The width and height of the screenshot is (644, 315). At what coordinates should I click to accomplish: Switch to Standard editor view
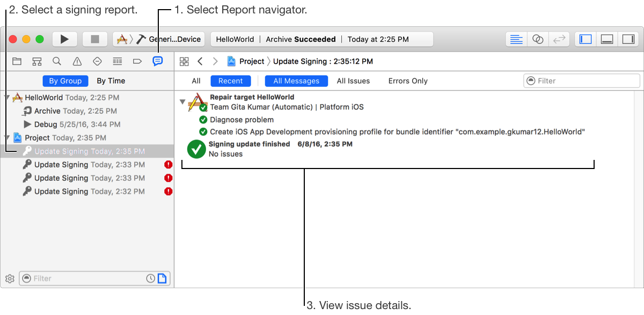pos(516,39)
